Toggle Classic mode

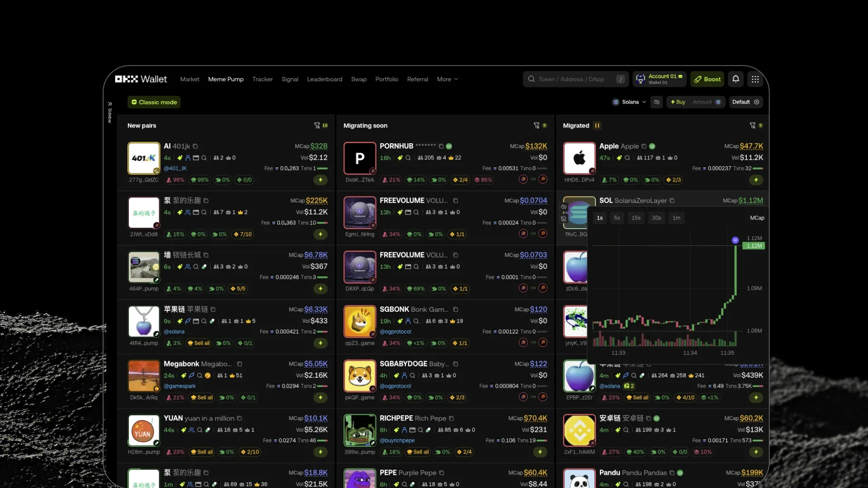click(x=154, y=102)
